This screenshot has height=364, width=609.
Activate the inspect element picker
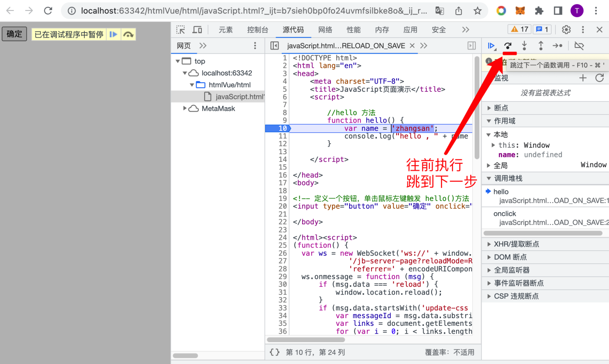tap(181, 30)
